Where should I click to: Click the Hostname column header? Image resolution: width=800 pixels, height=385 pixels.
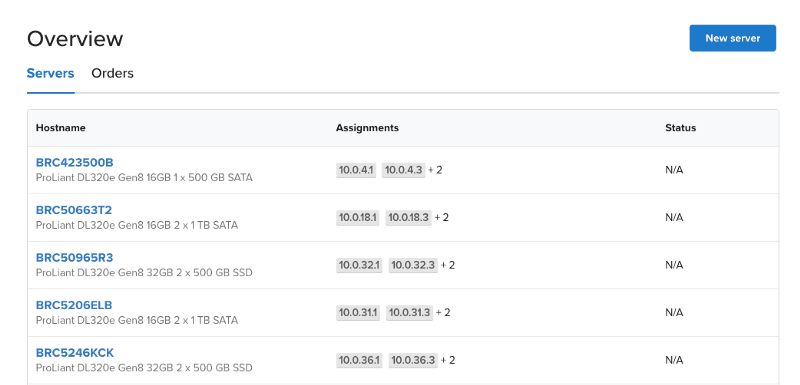pyautogui.click(x=61, y=128)
